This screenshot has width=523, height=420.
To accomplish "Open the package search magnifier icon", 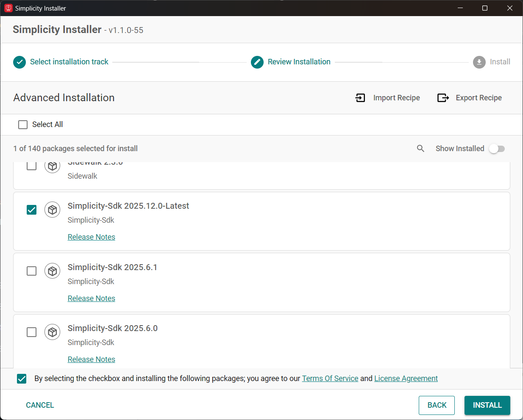I will click(x=420, y=149).
